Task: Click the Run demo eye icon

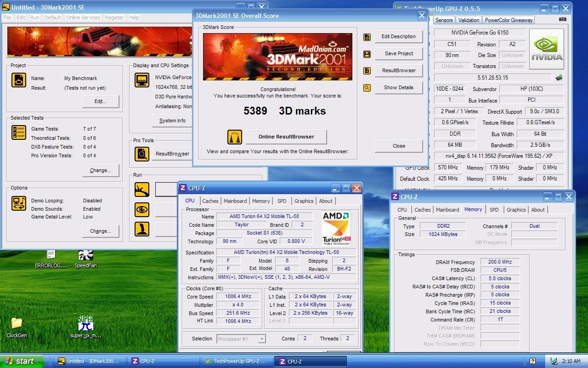Action: (142, 209)
